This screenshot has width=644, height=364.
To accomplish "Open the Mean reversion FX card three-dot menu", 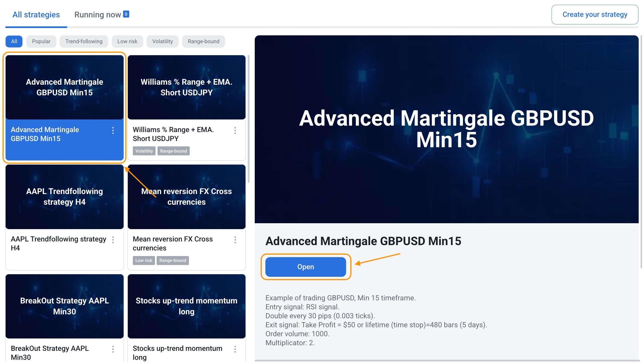I will pyautogui.click(x=235, y=240).
